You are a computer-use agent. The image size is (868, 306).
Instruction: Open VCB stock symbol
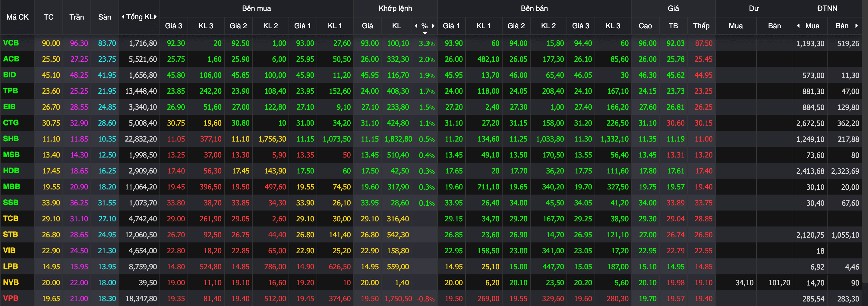click(11, 43)
